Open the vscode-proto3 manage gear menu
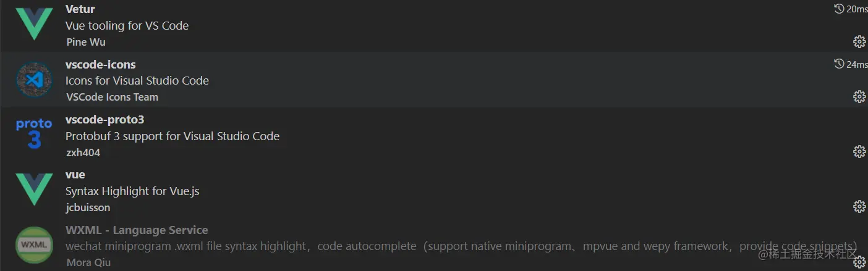 point(859,152)
